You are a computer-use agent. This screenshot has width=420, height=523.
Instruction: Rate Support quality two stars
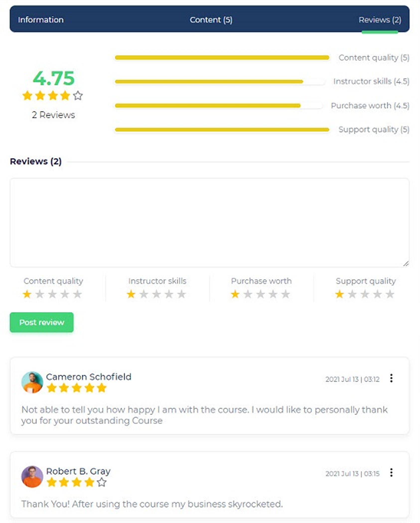[x=352, y=294]
